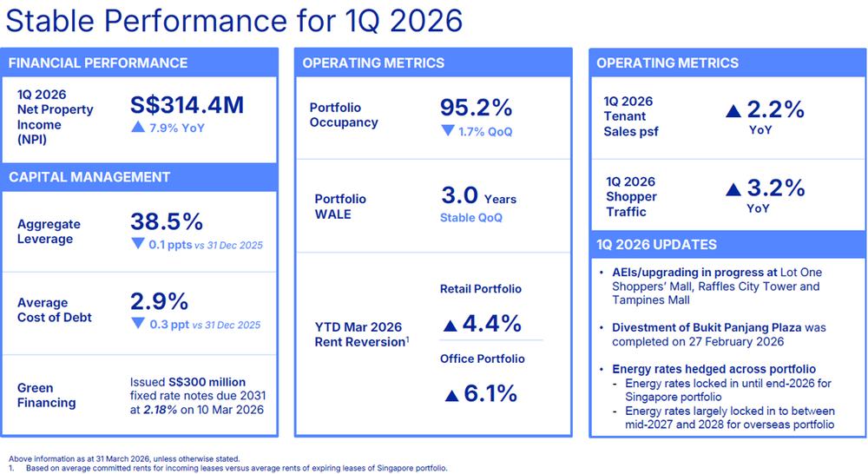The height and width of the screenshot is (474, 868).
Task: Click the up triangle beside 7.9% YoY
Action: [x=138, y=128]
